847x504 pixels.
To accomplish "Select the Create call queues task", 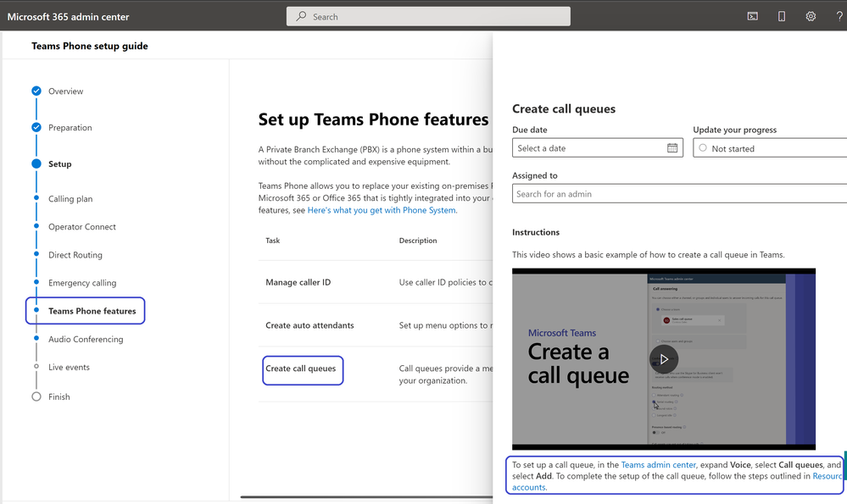I will click(x=300, y=368).
